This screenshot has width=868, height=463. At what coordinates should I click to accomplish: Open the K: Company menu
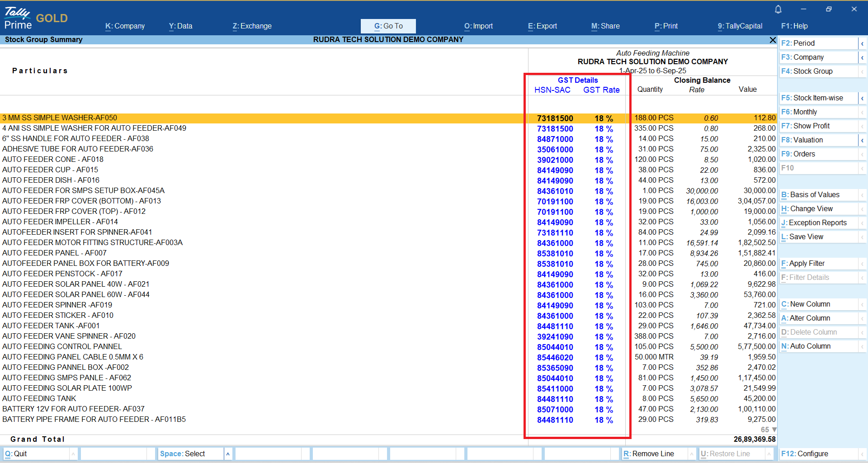[x=125, y=26]
